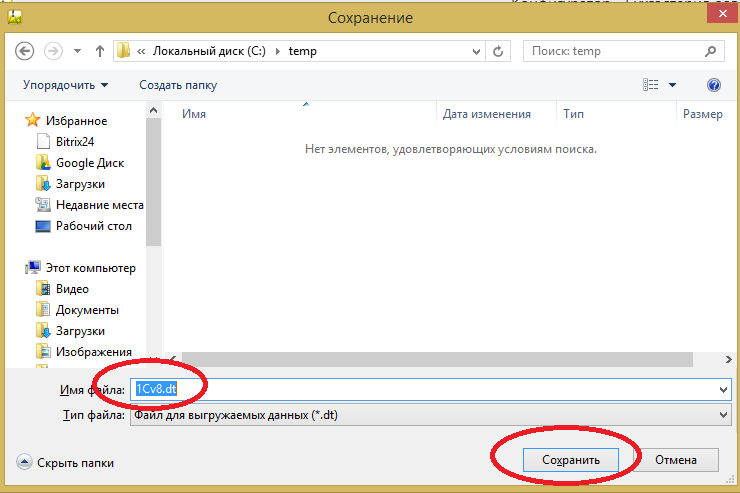The image size is (740, 493).
Task: Click the Back navigation arrow
Action: [25, 50]
